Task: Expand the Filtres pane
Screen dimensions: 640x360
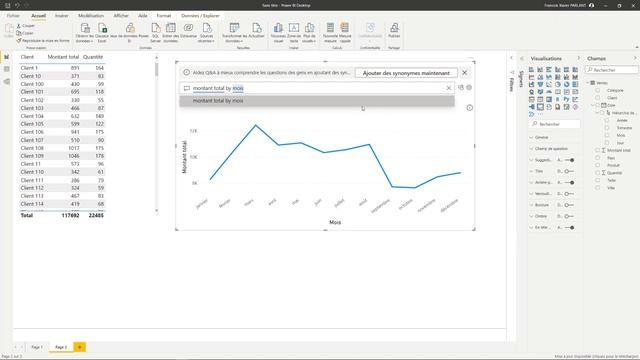Action: pyautogui.click(x=511, y=58)
